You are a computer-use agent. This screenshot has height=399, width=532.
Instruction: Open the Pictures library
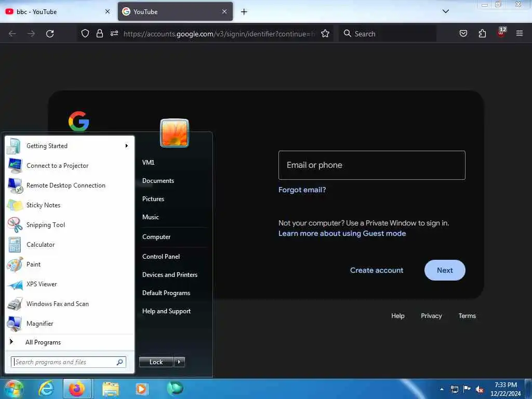pos(153,199)
